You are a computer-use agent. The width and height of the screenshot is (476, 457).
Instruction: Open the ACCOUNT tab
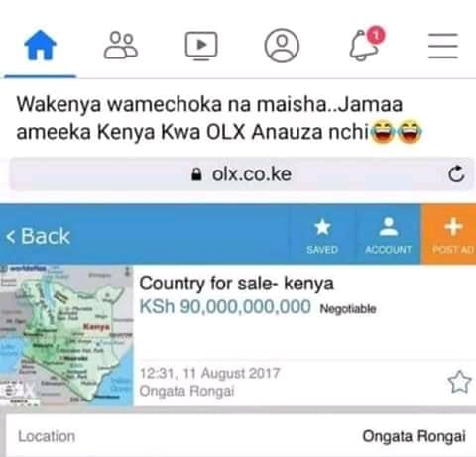(x=389, y=236)
